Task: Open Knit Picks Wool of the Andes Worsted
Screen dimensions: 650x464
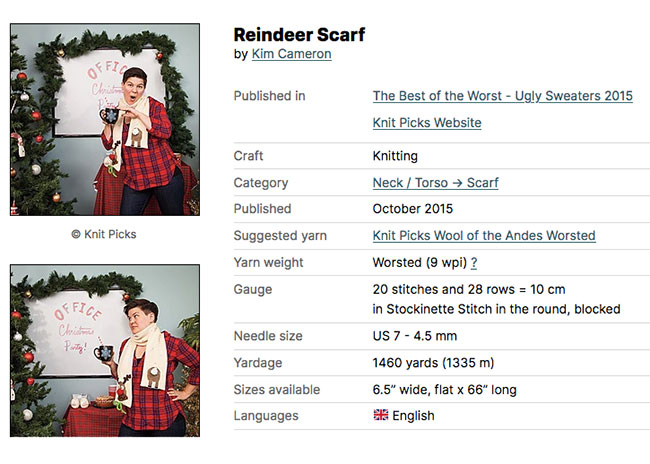Action: click(483, 236)
